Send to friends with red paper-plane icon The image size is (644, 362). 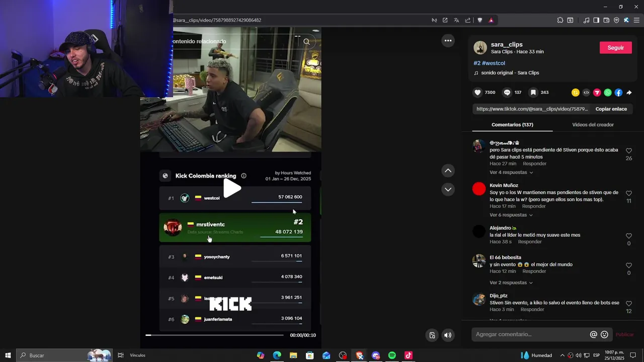pyautogui.click(x=597, y=93)
